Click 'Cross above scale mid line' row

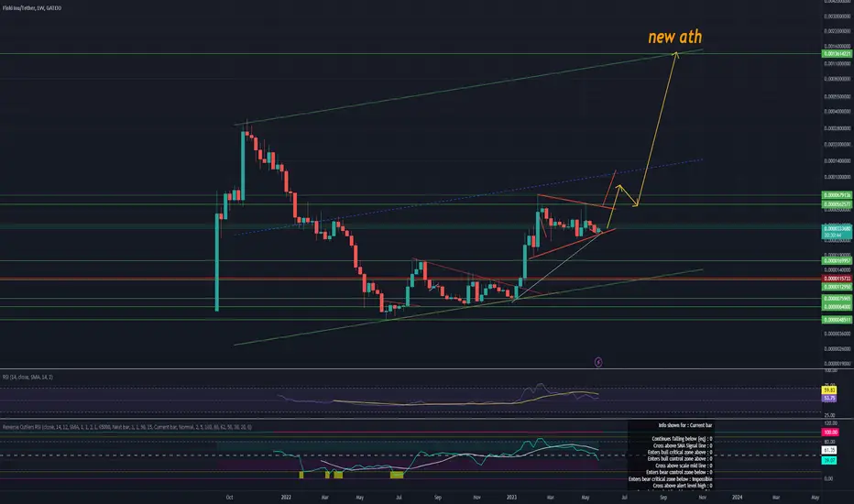(x=683, y=466)
